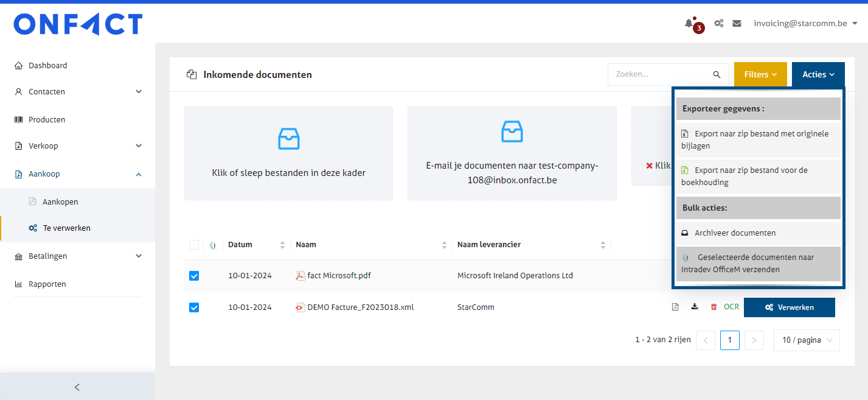Uncheck the DEMO Facture_F2023018.xml checkbox
This screenshot has height=400, width=868.
(x=194, y=307)
